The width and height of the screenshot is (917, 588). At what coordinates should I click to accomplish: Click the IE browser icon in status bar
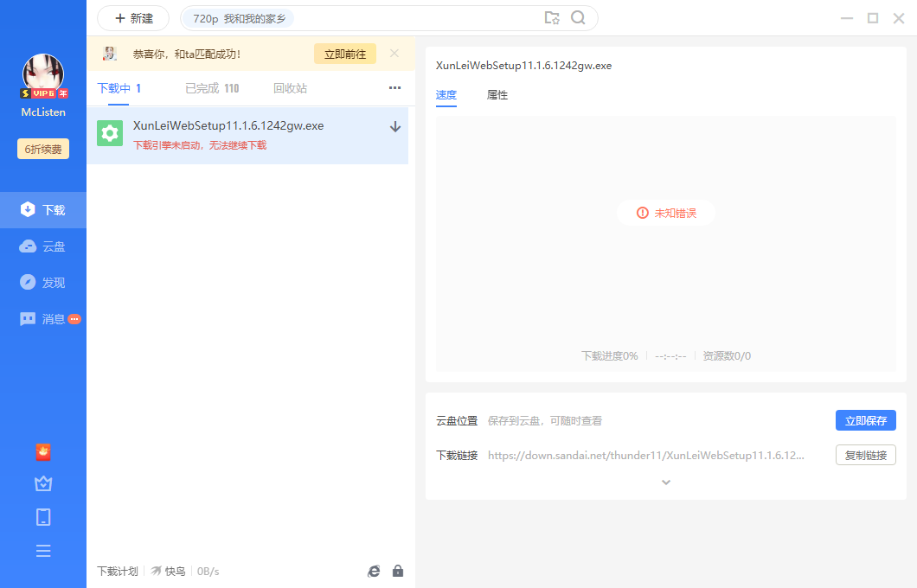[374, 571]
